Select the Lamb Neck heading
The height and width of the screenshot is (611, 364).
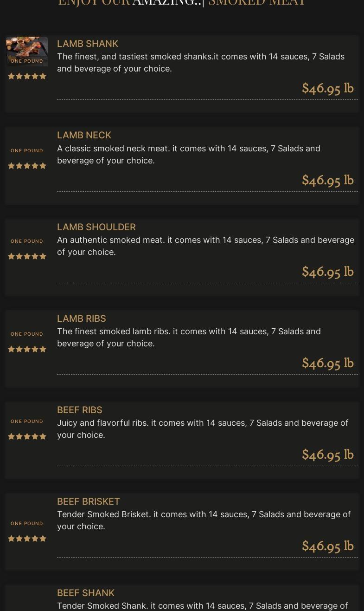(x=84, y=135)
